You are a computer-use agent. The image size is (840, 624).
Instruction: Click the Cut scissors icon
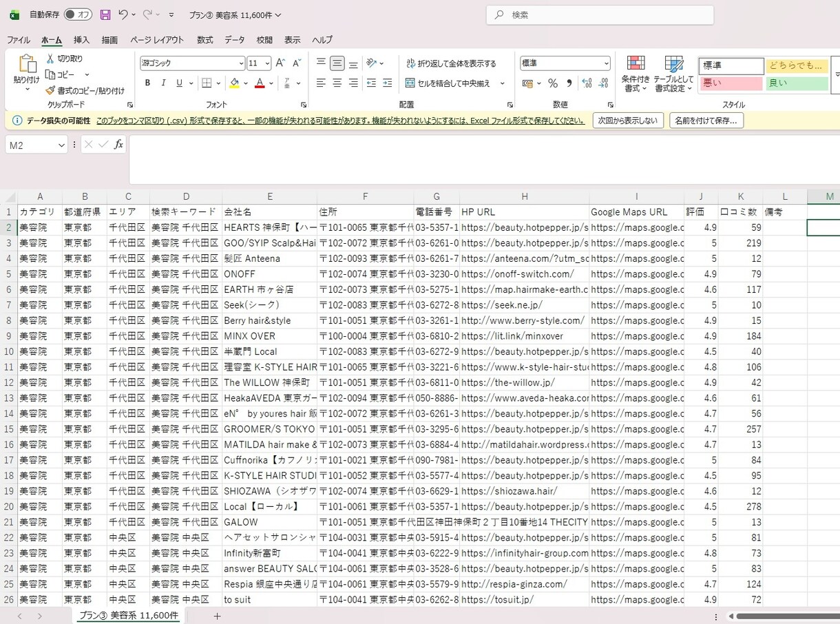pyautogui.click(x=50, y=59)
